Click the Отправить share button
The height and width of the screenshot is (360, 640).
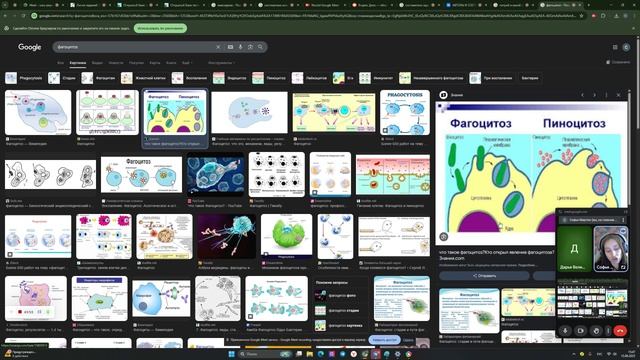coord(484,276)
